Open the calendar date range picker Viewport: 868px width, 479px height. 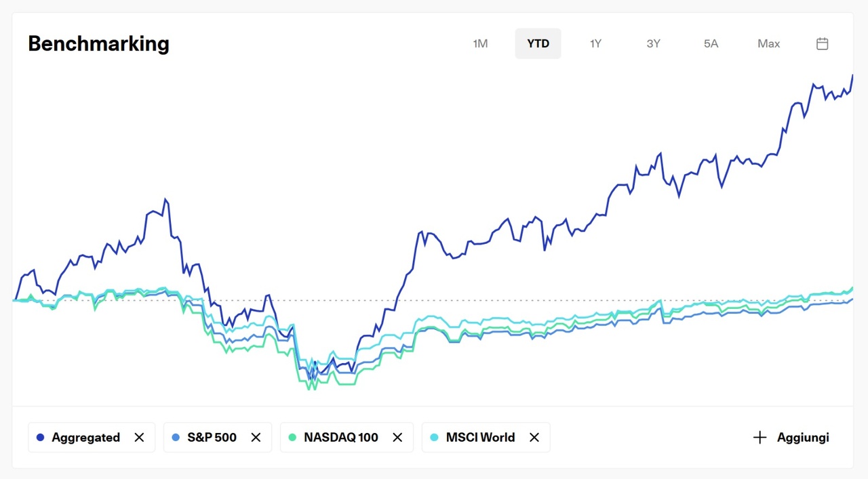[822, 43]
